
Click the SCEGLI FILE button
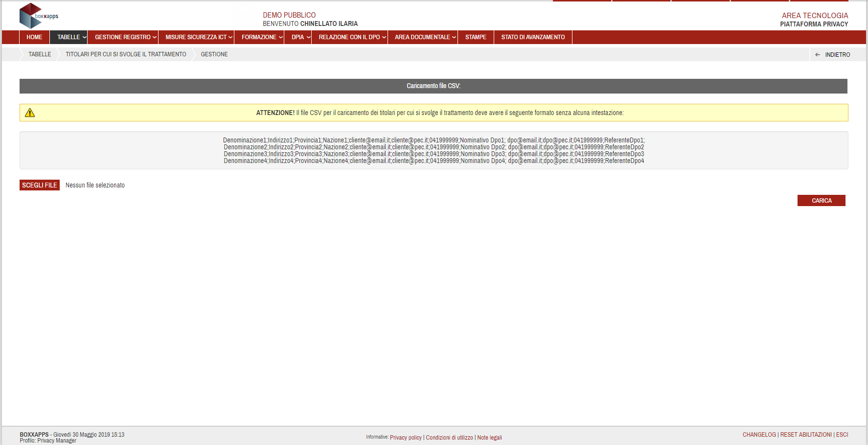click(40, 185)
